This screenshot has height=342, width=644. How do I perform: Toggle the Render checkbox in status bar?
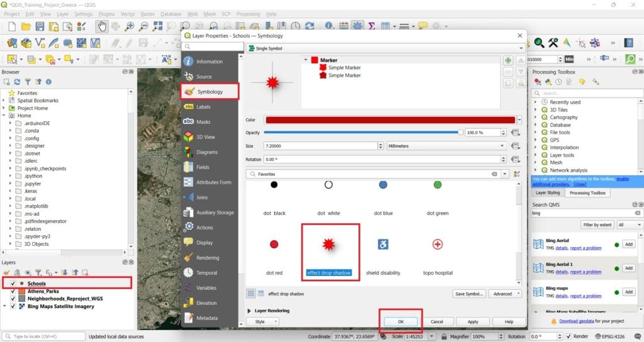pyautogui.click(x=569, y=336)
